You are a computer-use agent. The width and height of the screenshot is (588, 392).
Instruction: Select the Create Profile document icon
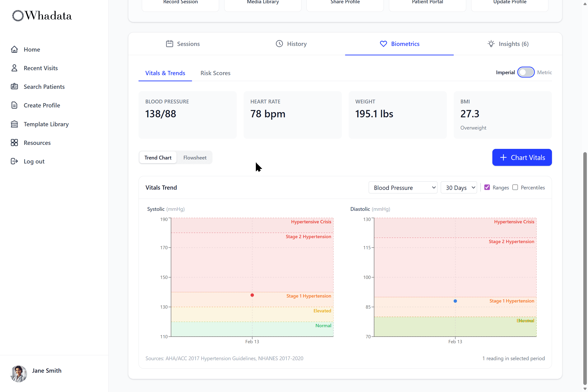pyautogui.click(x=15, y=105)
